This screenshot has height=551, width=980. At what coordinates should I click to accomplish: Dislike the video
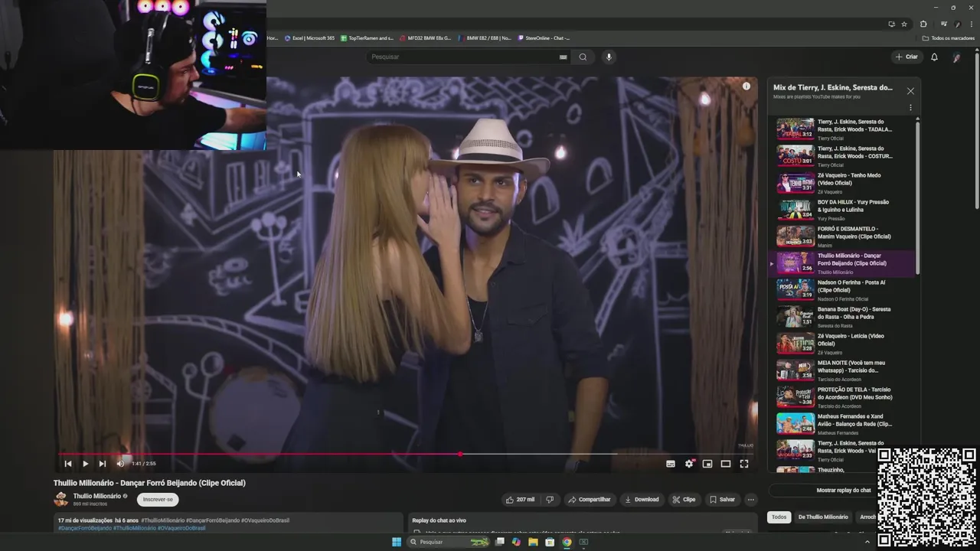550,500
